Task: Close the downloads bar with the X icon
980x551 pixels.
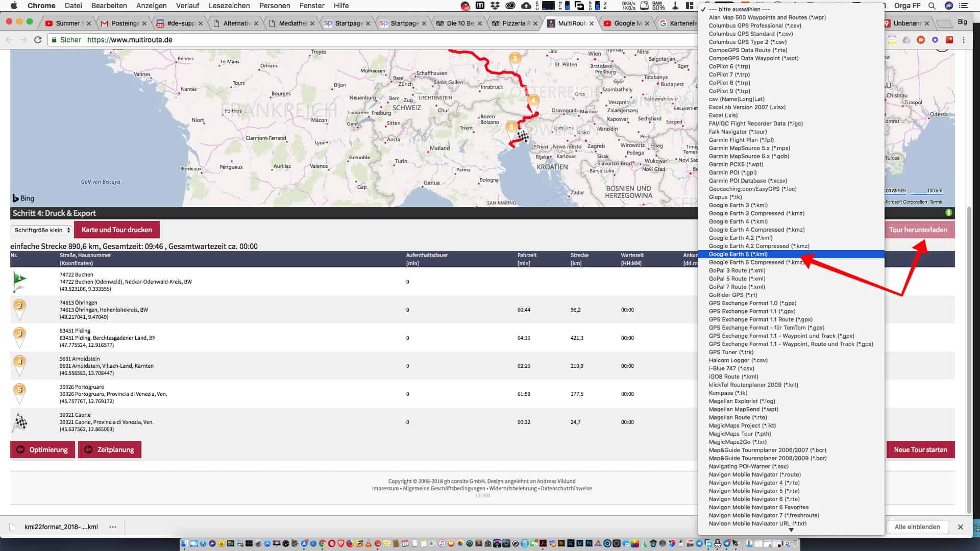Action: (x=960, y=527)
